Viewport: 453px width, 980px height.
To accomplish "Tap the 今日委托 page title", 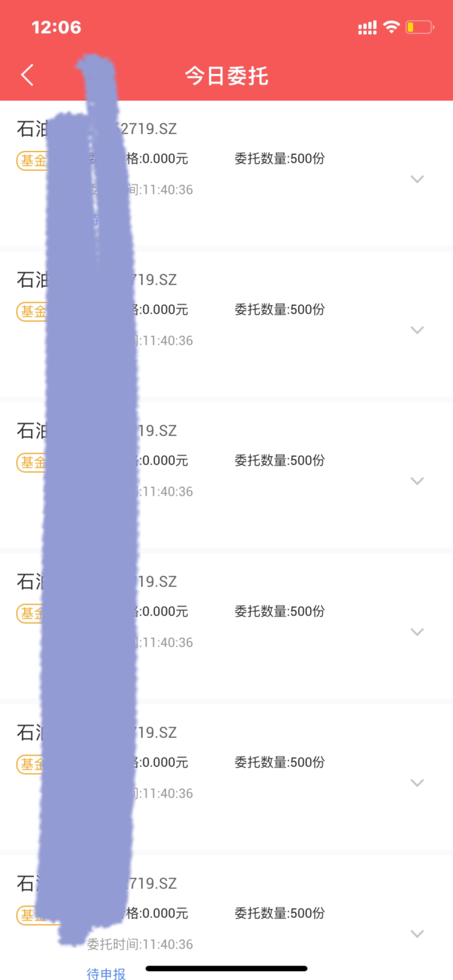I will click(x=226, y=76).
